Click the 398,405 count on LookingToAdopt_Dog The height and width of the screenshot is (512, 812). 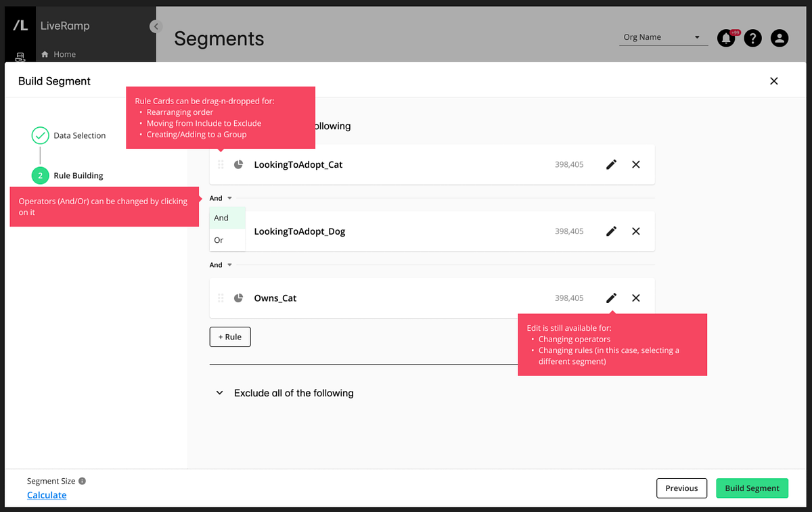coord(569,231)
